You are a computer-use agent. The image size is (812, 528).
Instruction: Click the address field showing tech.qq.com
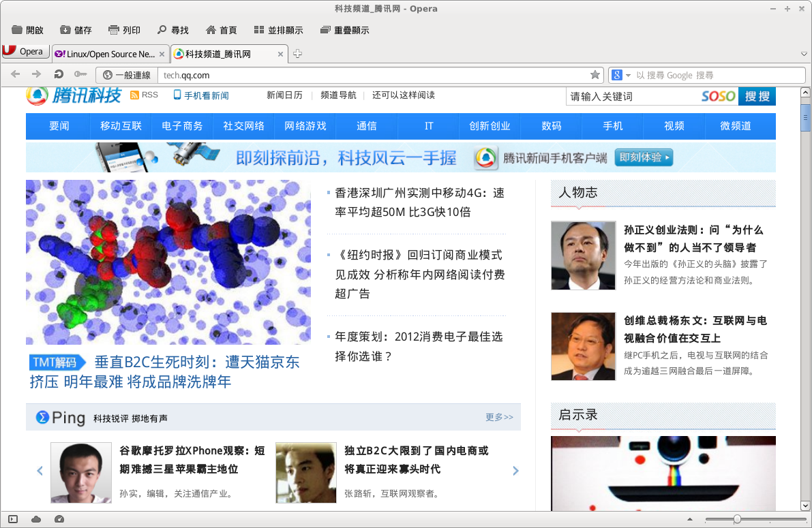(x=373, y=75)
